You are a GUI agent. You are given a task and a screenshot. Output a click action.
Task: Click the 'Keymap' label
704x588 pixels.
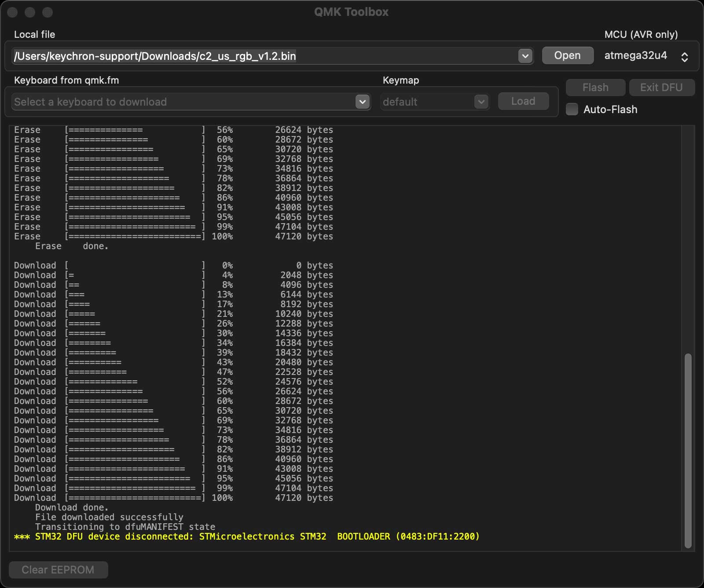(x=401, y=80)
